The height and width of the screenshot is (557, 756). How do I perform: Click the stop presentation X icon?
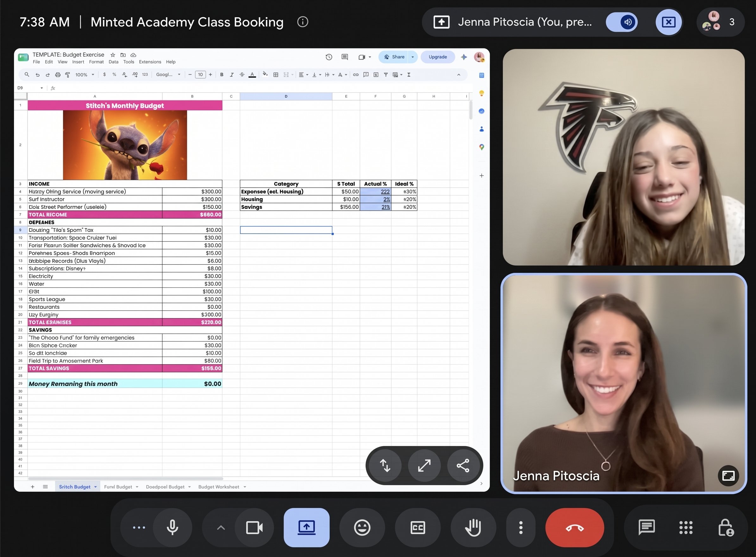click(669, 22)
